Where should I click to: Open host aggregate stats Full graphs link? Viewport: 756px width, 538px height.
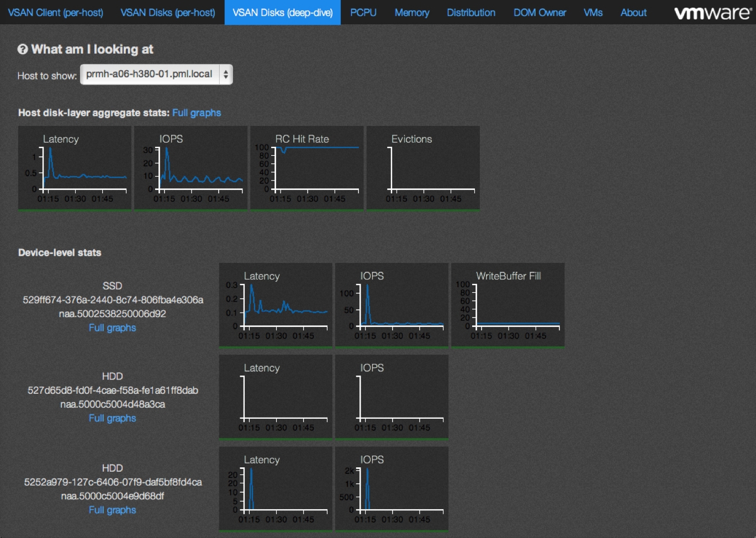197,113
